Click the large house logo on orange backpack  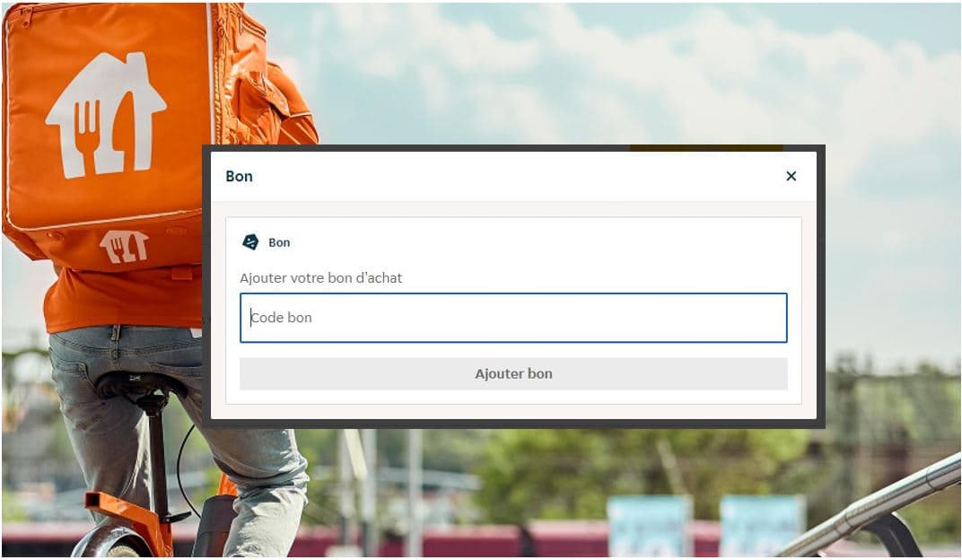click(x=106, y=115)
